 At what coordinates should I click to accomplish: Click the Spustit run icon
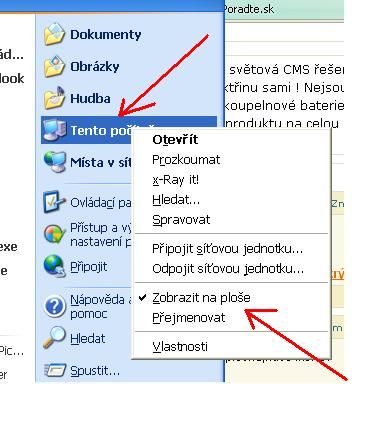pos(55,370)
